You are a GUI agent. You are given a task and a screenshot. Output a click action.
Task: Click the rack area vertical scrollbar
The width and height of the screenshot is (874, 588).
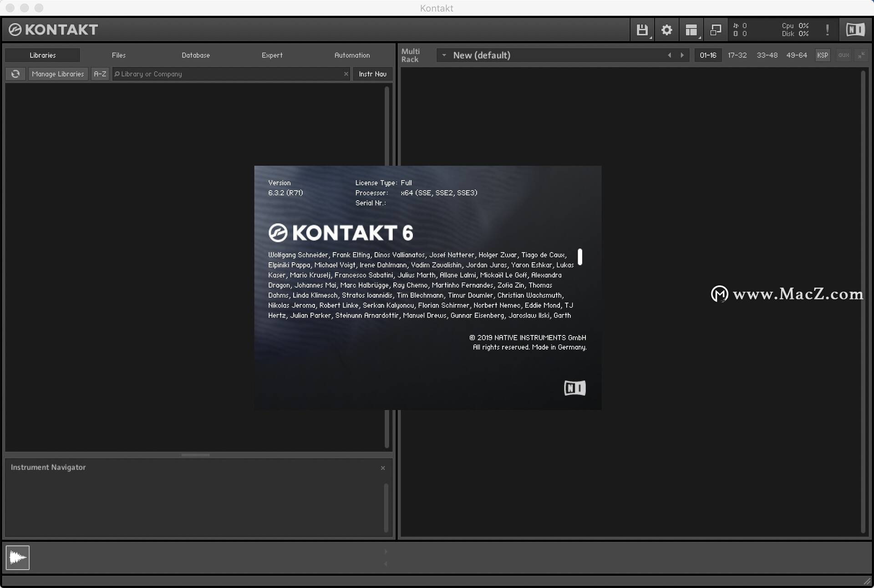[863, 301]
